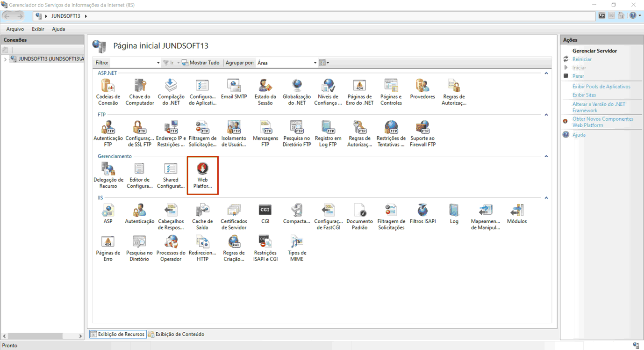Click Parar server action

point(578,76)
